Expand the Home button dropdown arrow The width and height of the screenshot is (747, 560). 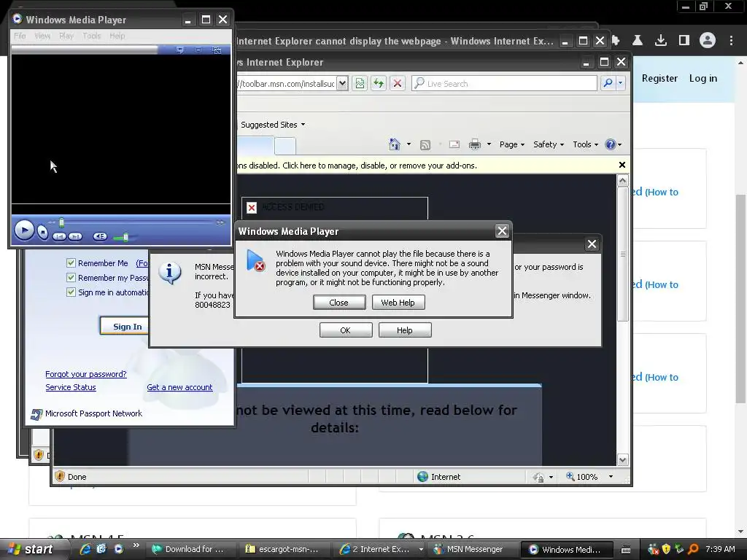(409, 144)
